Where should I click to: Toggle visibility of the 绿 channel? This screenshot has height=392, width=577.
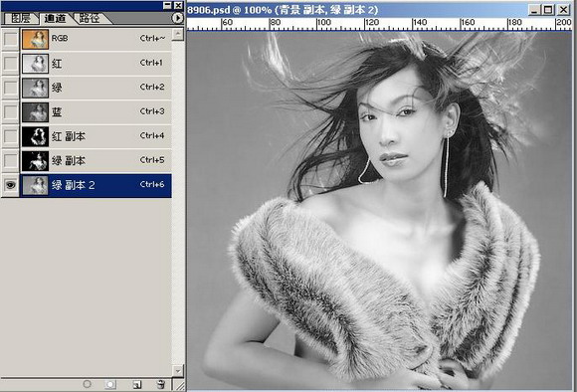pos(10,88)
